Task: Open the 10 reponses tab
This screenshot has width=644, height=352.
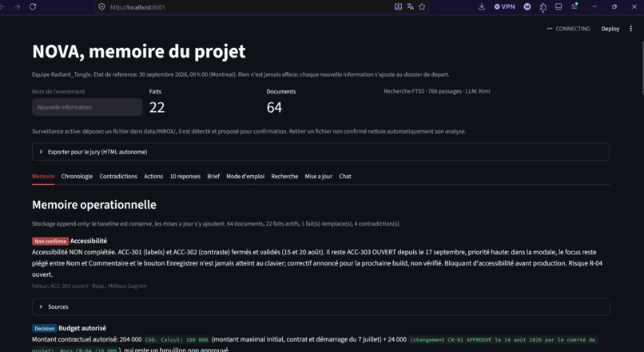Action: point(185,176)
